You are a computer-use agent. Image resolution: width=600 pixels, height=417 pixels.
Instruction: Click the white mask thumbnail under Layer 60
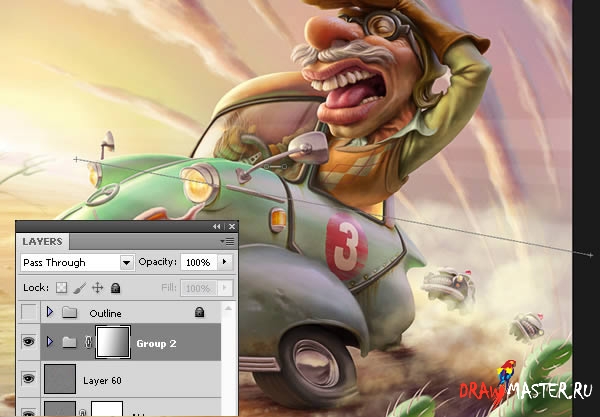[107, 408]
